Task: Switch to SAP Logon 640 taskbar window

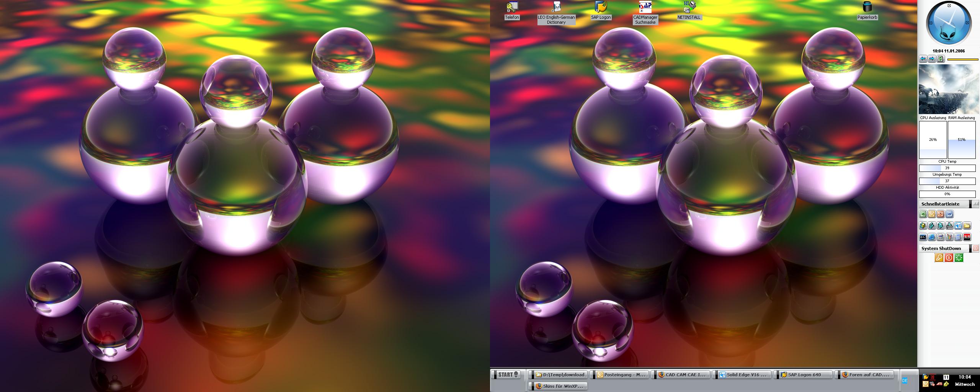Action: tap(803, 375)
